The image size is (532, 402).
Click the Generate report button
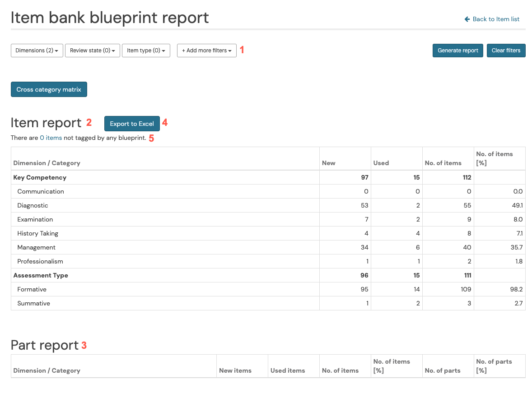(x=457, y=51)
